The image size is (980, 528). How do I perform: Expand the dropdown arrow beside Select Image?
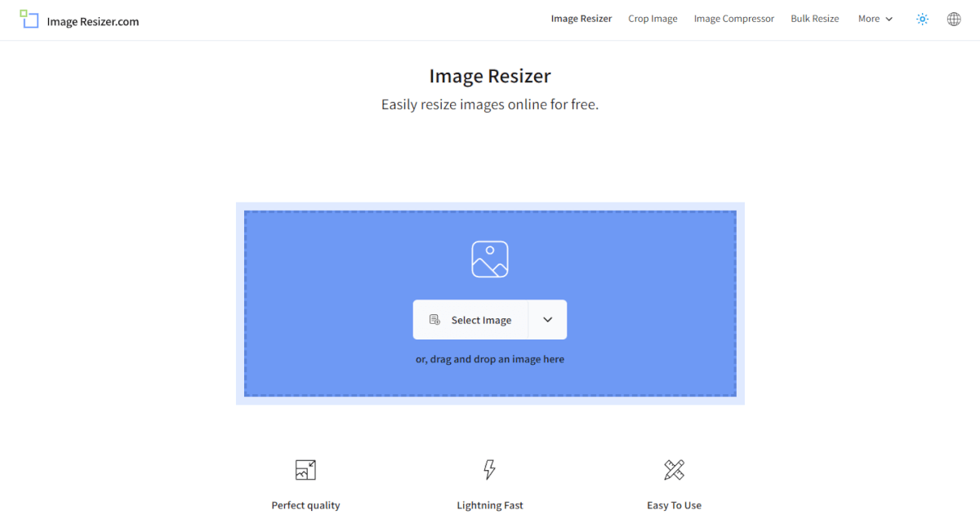(x=547, y=320)
